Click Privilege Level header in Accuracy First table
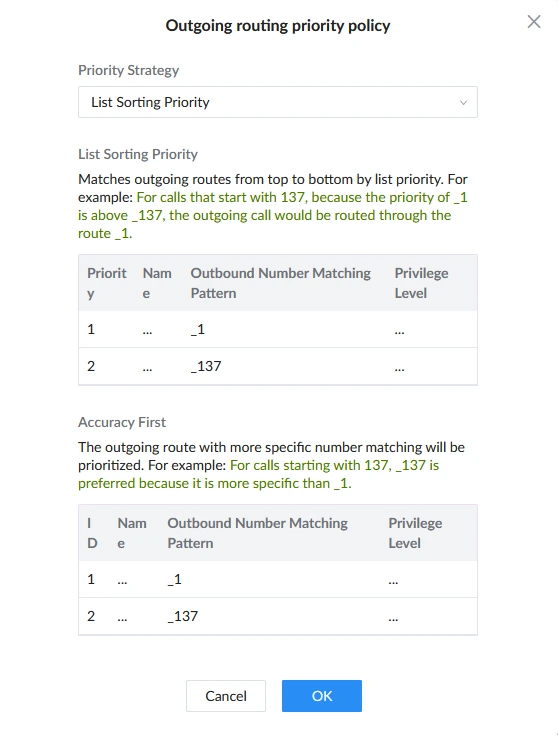 [415, 533]
